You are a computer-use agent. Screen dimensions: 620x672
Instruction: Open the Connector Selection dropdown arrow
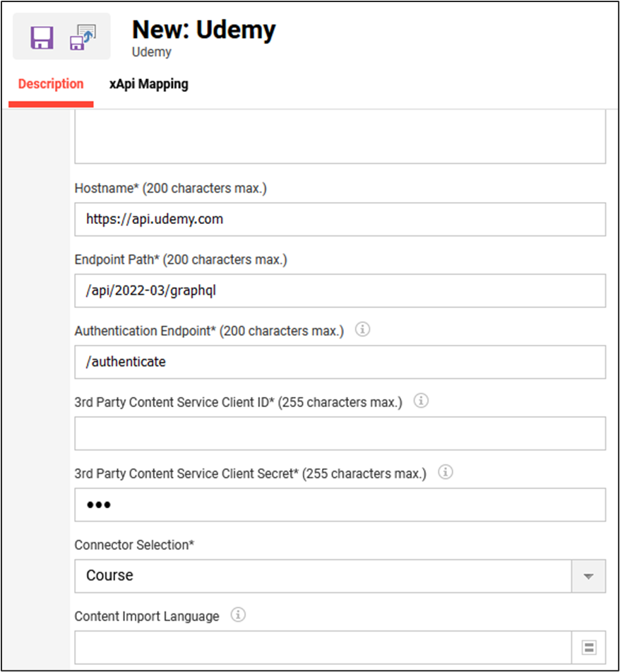[x=588, y=576]
